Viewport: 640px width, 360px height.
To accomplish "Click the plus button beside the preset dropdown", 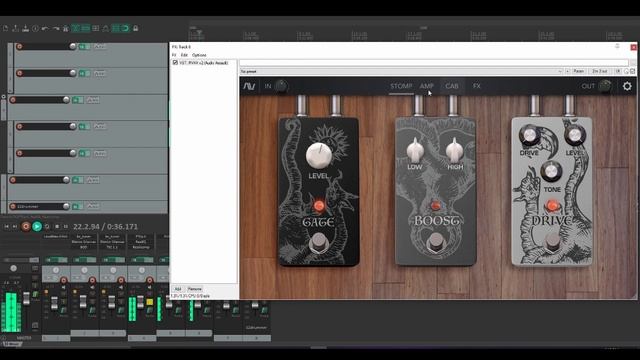I will pyautogui.click(x=568, y=71).
